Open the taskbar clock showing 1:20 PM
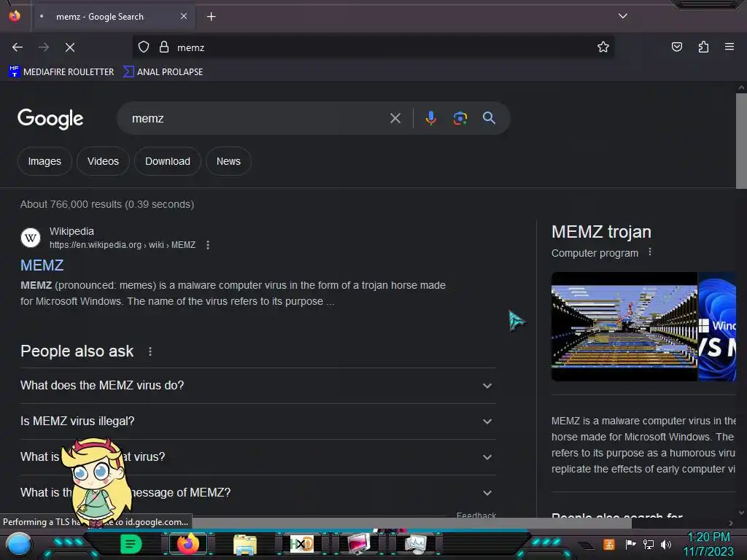 [708, 544]
